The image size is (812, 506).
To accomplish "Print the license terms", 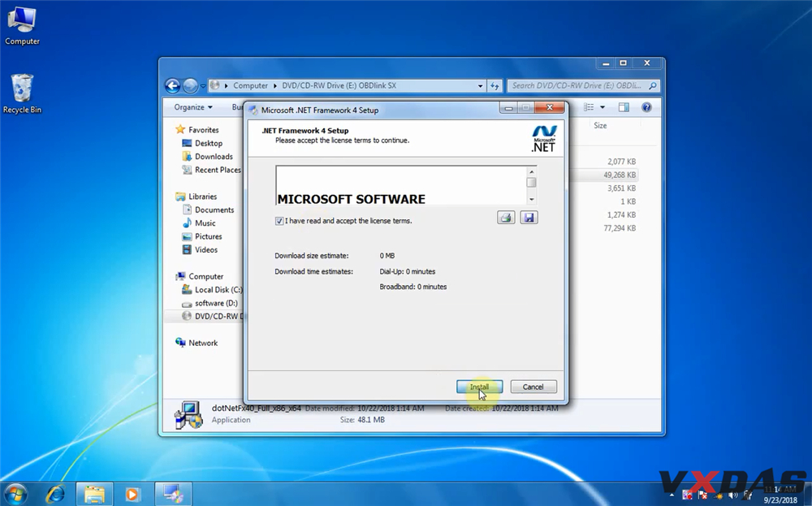I will pyautogui.click(x=506, y=218).
